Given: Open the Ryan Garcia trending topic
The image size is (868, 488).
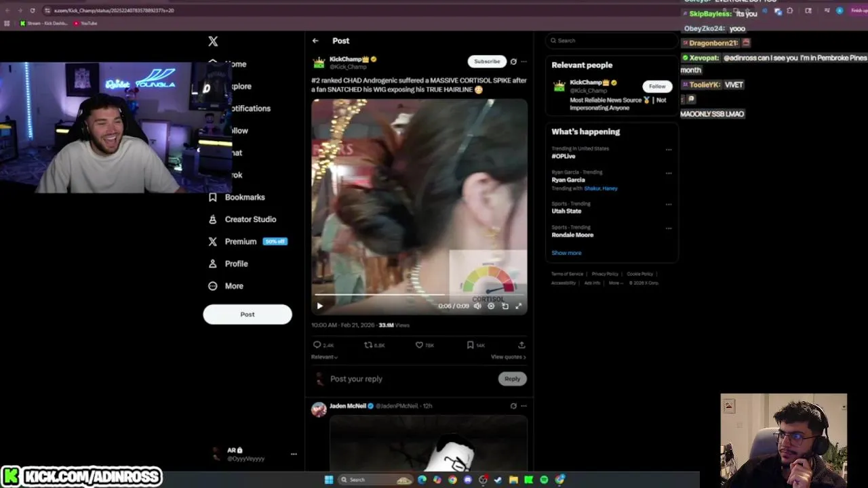Looking at the screenshot, I should pyautogui.click(x=568, y=180).
